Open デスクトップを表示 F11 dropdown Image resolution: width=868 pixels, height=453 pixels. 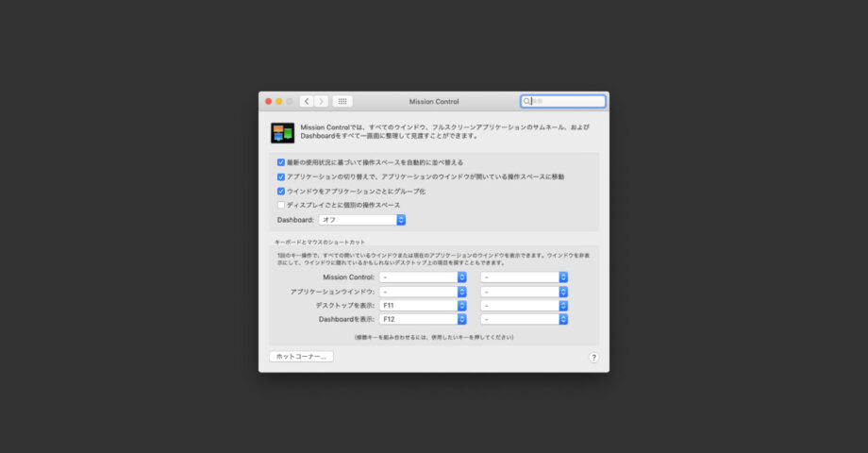point(423,305)
